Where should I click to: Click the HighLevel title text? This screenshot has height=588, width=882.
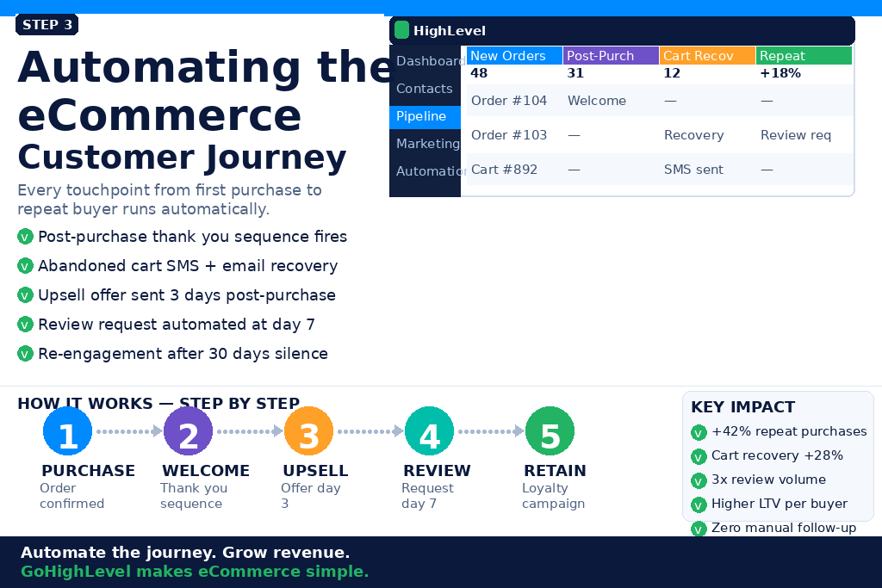(450, 31)
